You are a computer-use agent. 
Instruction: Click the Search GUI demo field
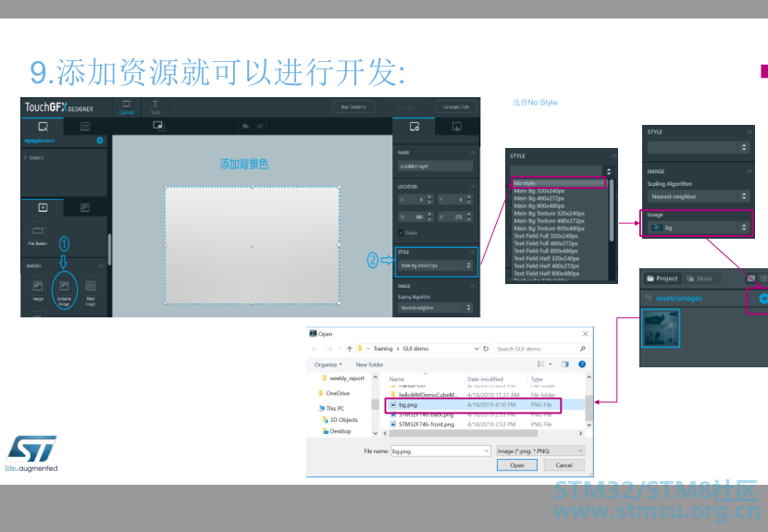[x=540, y=349]
